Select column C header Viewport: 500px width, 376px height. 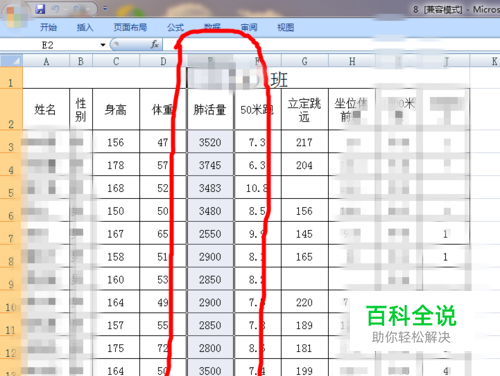click(x=116, y=61)
